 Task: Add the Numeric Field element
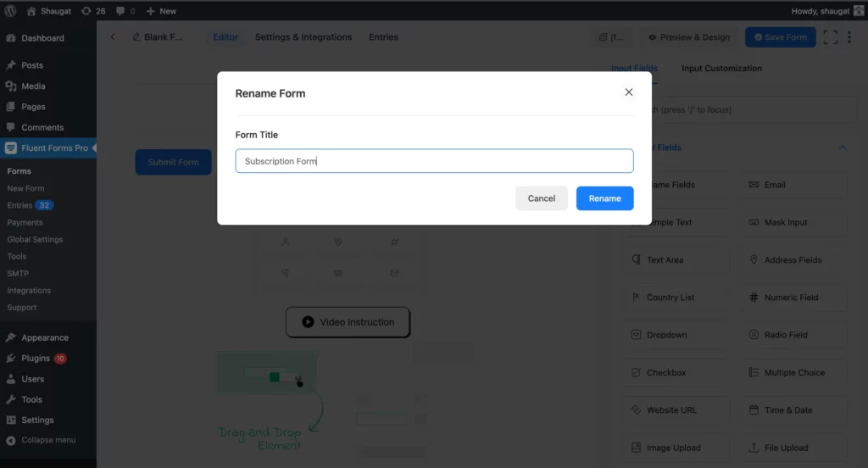pos(793,298)
